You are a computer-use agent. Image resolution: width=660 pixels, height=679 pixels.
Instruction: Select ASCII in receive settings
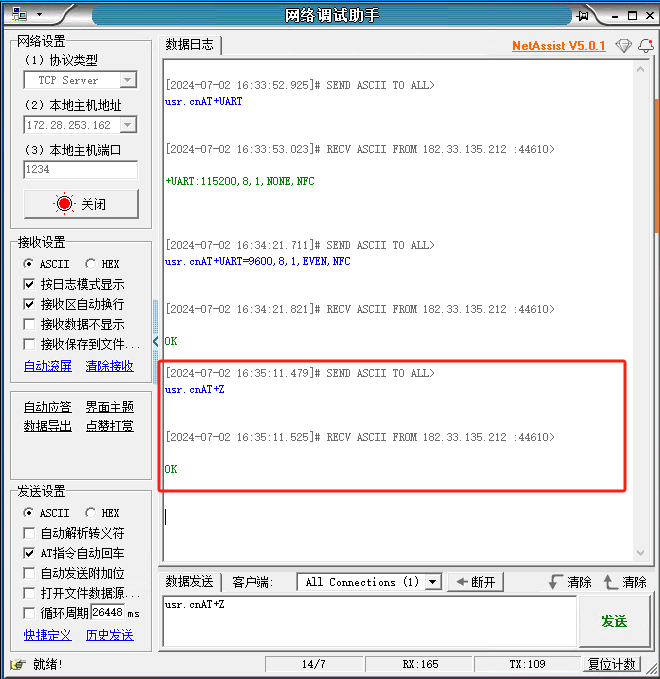(x=47, y=264)
